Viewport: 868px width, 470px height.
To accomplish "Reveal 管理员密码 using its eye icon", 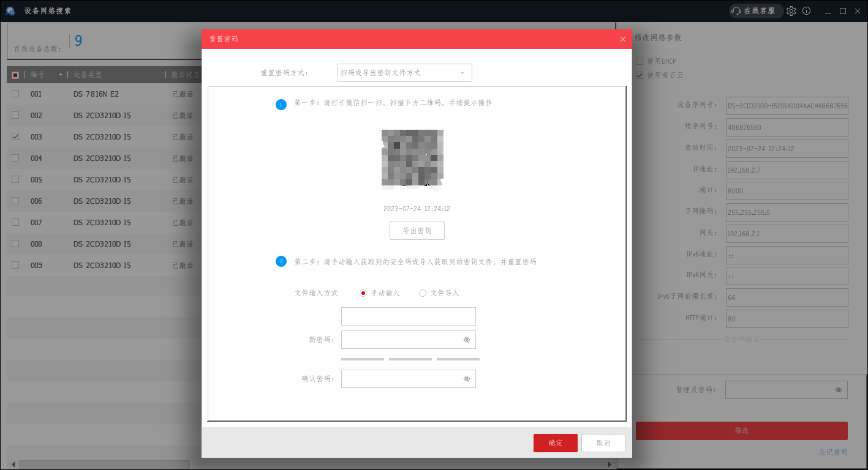I will [x=839, y=390].
